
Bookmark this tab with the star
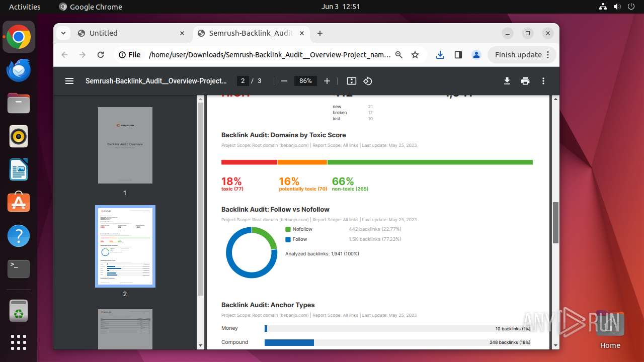pos(415,55)
